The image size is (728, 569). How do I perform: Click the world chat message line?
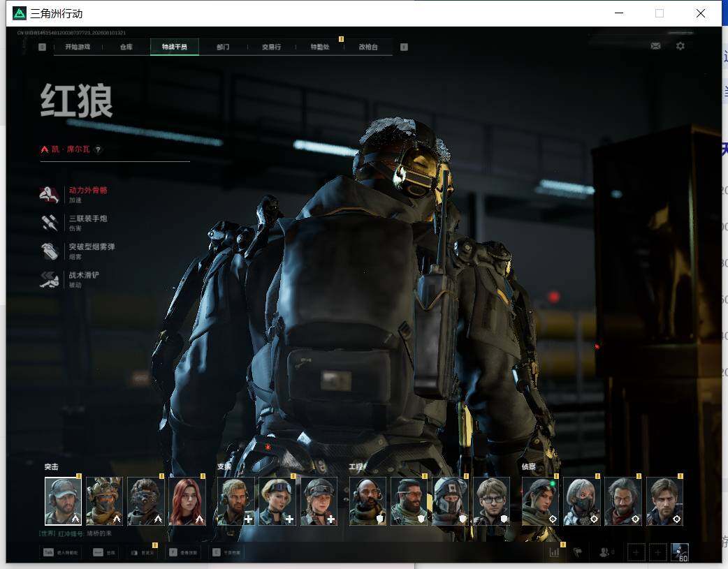click(75, 533)
